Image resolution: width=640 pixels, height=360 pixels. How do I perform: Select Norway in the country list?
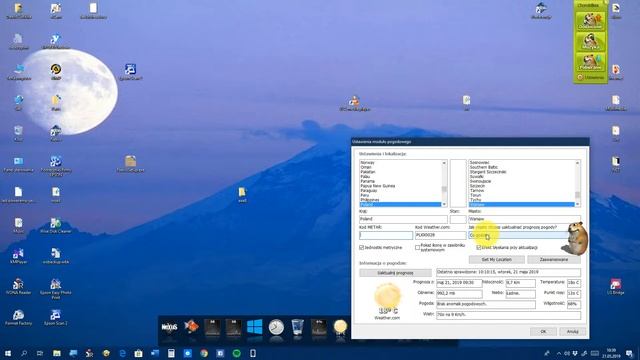coord(367,163)
